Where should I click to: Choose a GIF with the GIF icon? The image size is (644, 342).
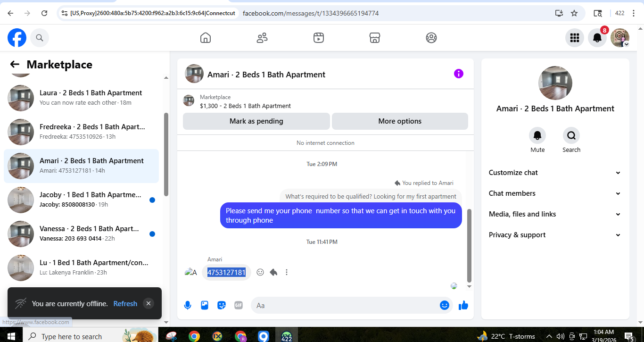239,305
